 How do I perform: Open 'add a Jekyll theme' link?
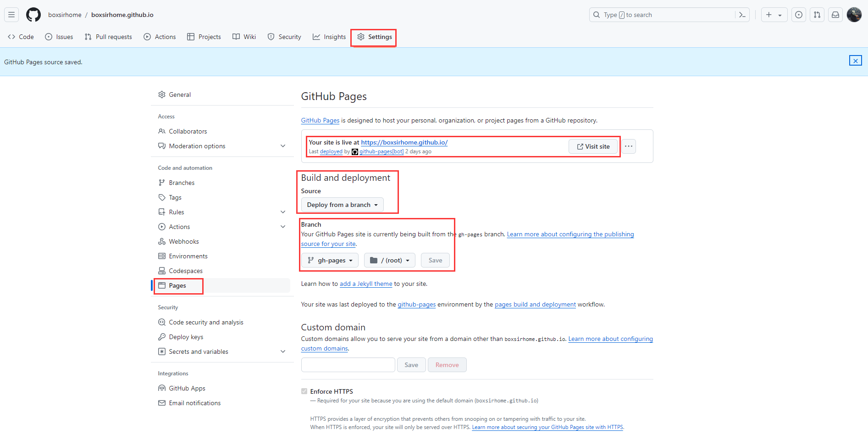[x=366, y=284]
